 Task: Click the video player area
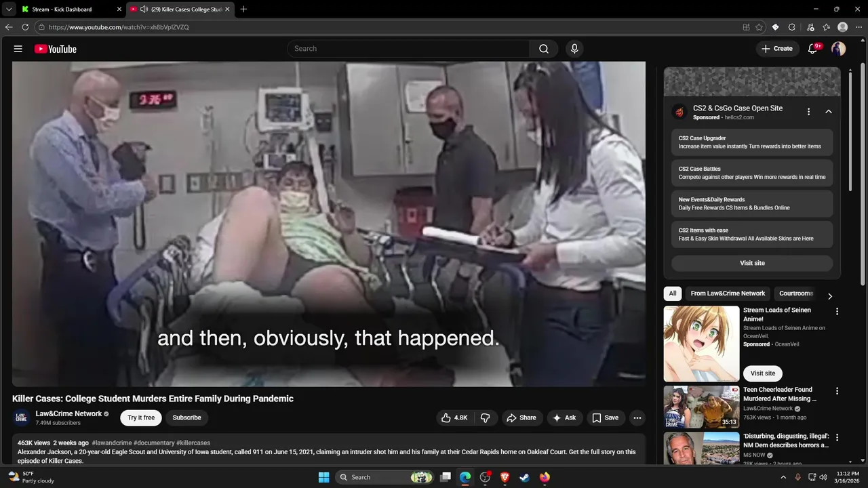click(x=329, y=224)
